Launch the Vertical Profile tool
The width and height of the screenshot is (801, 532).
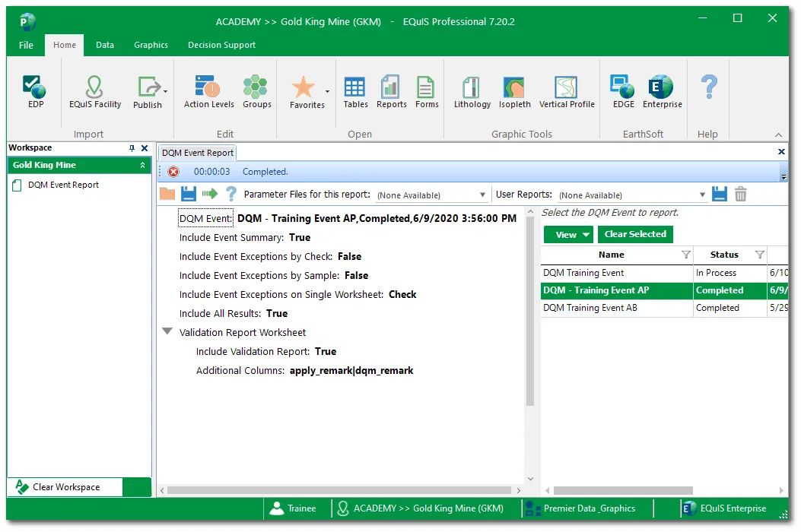(567, 92)
